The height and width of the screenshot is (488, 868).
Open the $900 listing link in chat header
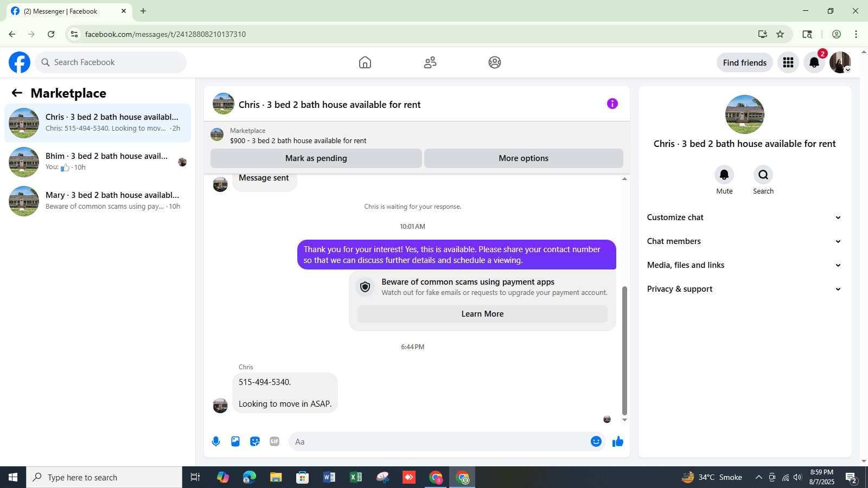[x=298, y=140]
